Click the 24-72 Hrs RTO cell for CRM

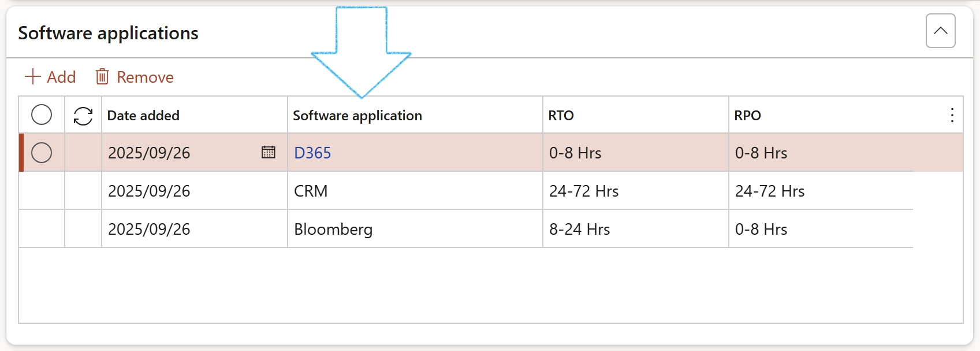click(584, 191)
